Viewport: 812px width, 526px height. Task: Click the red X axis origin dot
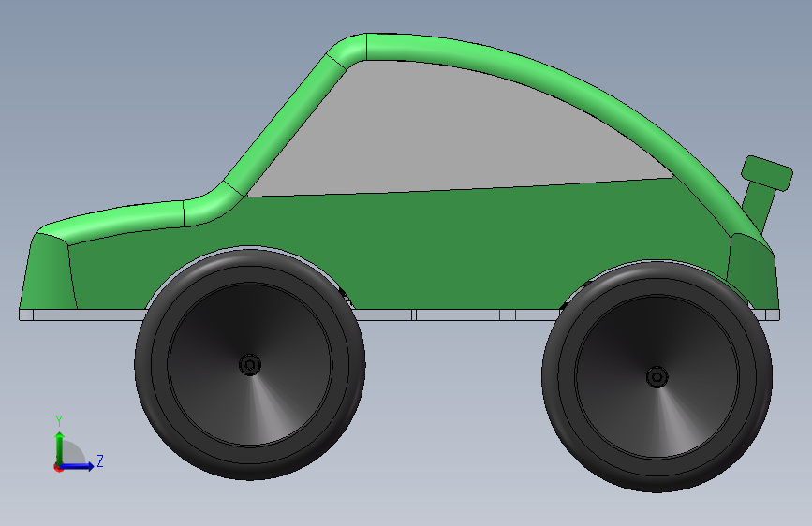coord(58,467)
